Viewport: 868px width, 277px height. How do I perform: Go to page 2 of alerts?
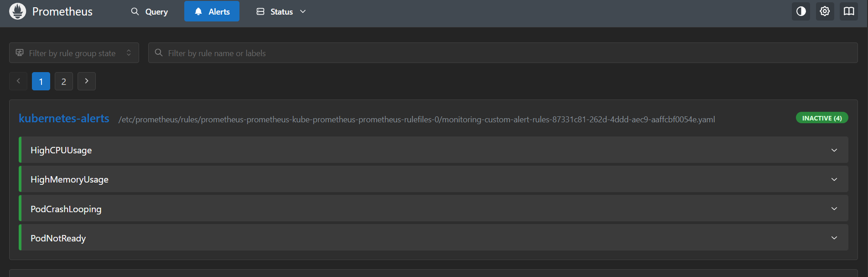pos(64,81)
